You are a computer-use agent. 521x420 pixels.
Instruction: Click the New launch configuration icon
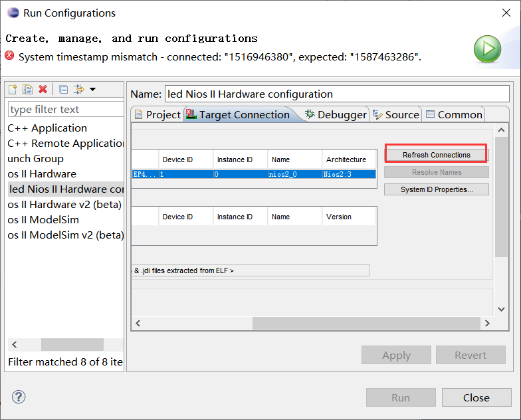pos(13,90)
